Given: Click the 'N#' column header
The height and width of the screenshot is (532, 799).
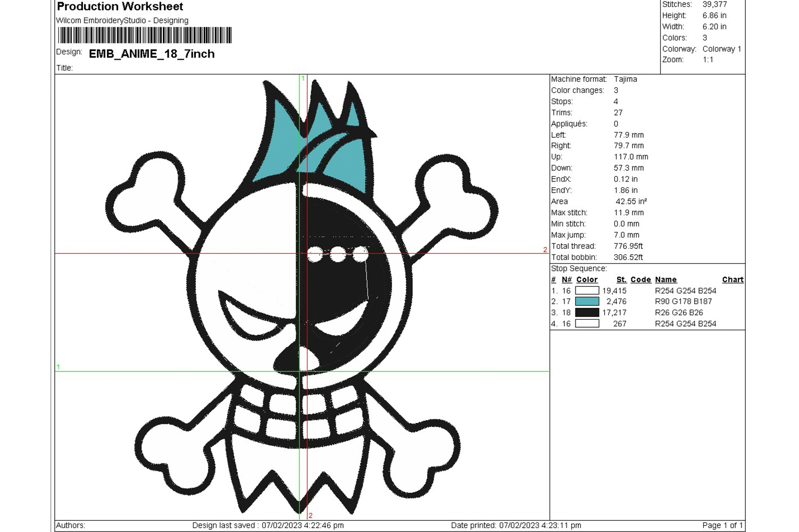Looking at the screenshot, I should pos(567,280).
